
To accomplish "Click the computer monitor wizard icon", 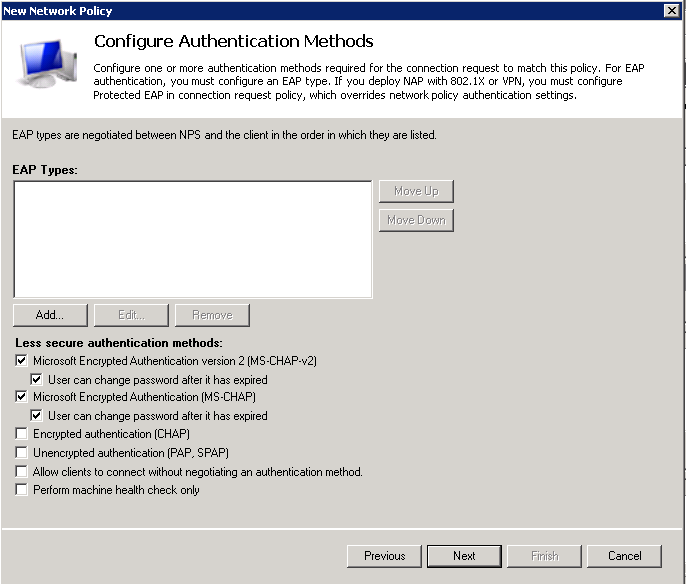I will pyautogui.click(x=47, y=64).
